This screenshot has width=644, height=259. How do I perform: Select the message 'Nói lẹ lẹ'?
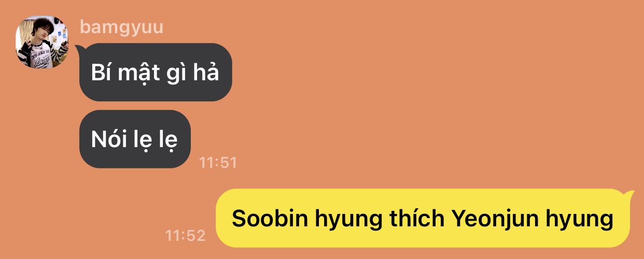[x=135, y=139]
